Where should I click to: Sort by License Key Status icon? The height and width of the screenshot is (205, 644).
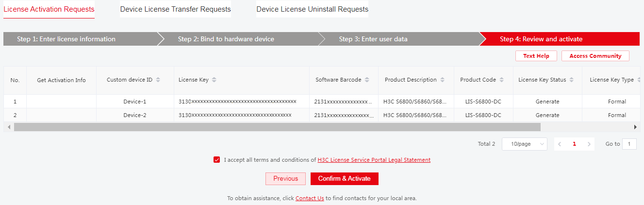[x=572, y=80]
